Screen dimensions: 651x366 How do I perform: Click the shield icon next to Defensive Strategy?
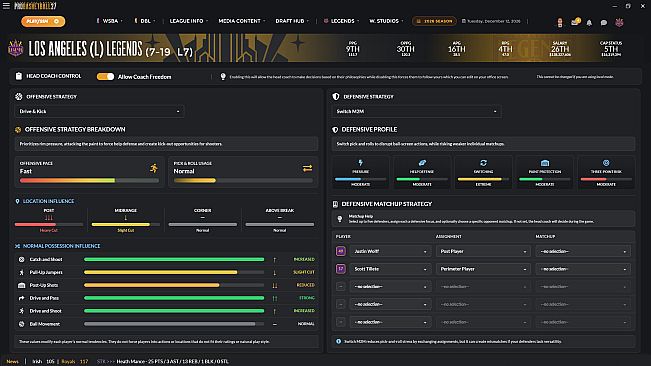pos(336,97)
